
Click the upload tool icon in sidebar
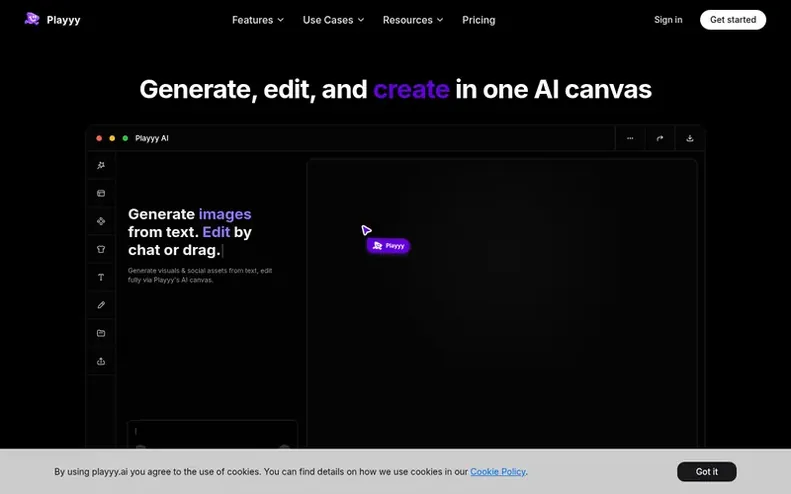point(101,361)
